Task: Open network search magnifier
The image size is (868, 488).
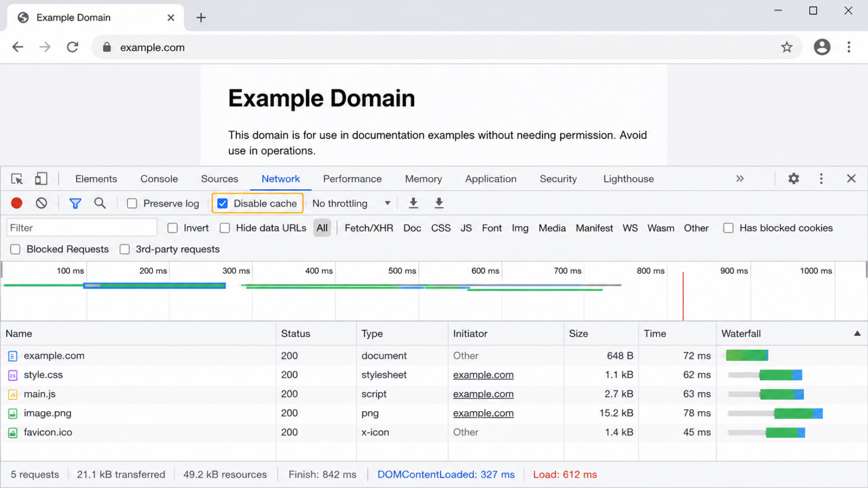Action: pyautogui.click(x=100, y=203)
